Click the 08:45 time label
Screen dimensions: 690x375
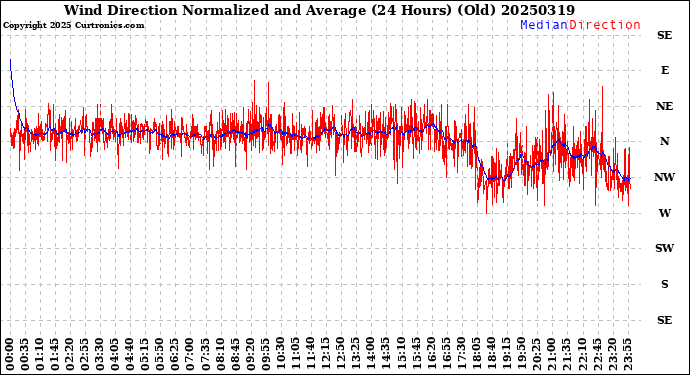[235, 354]
